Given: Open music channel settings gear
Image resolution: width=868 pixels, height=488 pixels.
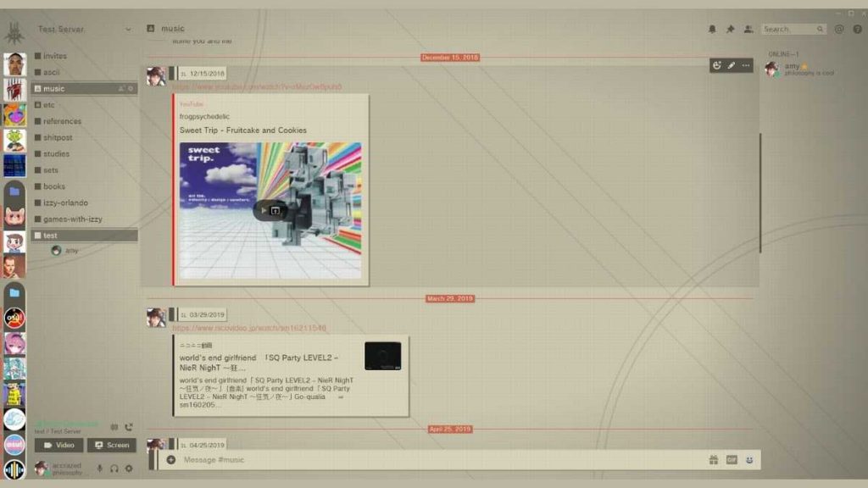Looking at the screenshot, I should click(131, 88).
